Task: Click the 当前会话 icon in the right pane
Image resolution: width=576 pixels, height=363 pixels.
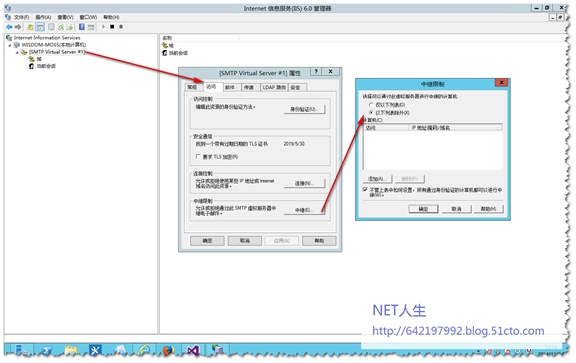Action: coord(165,53)
